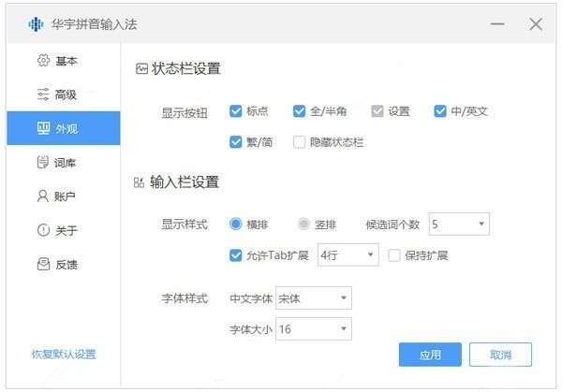Click the dictionary icon beside 词库

(43, 162)
